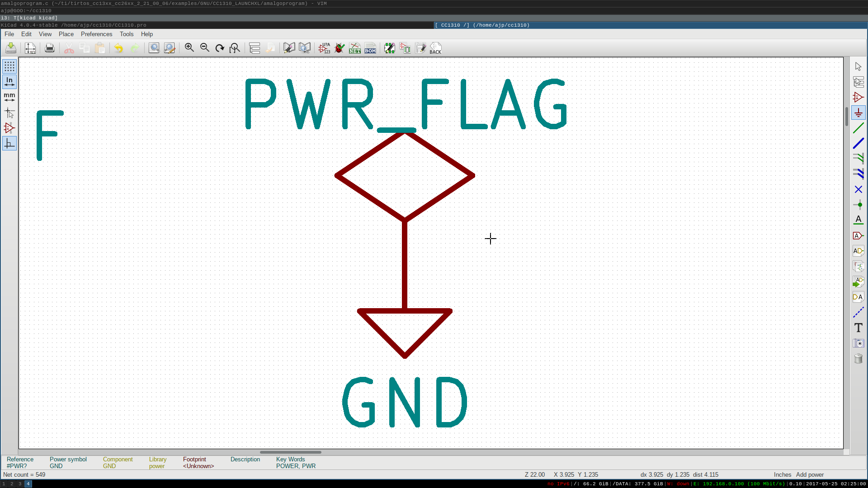Image resolution: width=868 pixels, height=488 pixels.
Task: Select the no-connect flag tool
Action: point(858,189)
